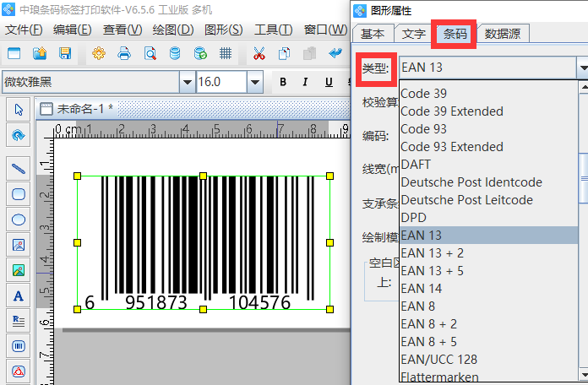Switch to the 条码 tab

coord(455,34)
